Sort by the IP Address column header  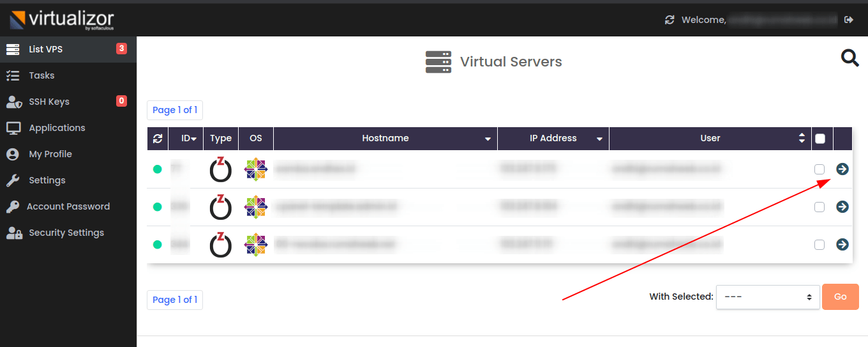point(553,138)
